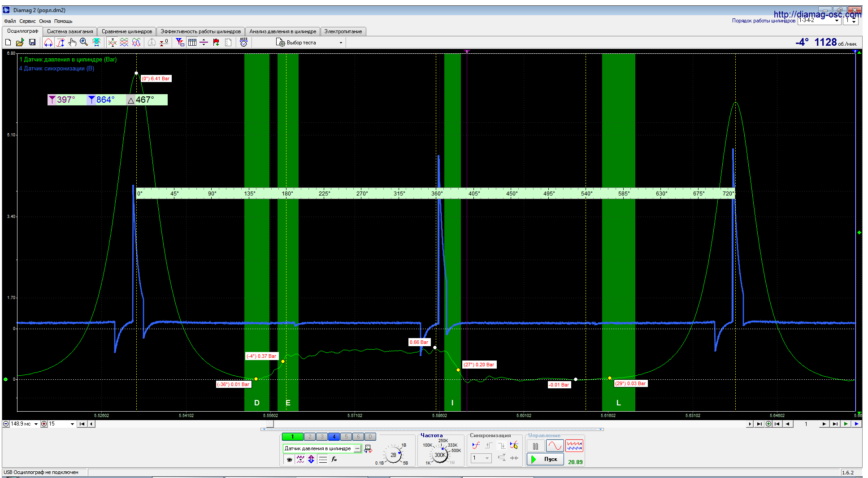The height and width of the screenshot is (478, 868).
Task: Click the teal waveform measure icon
Action: point(96,42)
